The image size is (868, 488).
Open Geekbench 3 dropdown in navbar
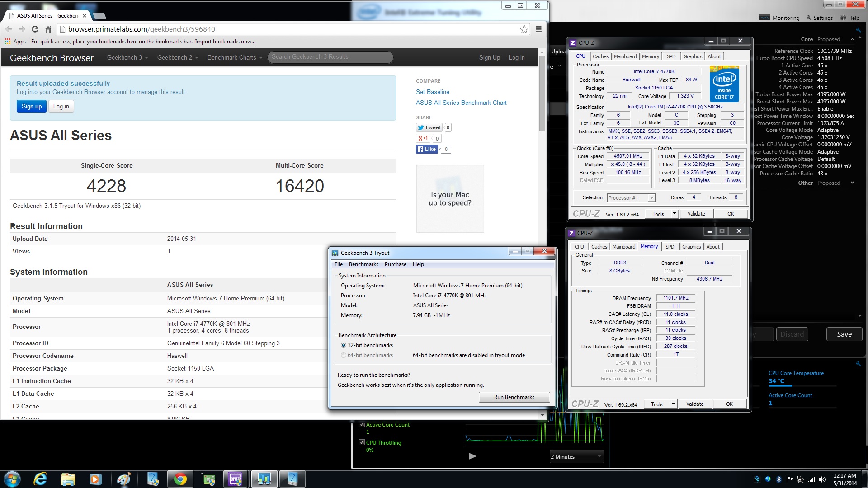pos(127,57)
